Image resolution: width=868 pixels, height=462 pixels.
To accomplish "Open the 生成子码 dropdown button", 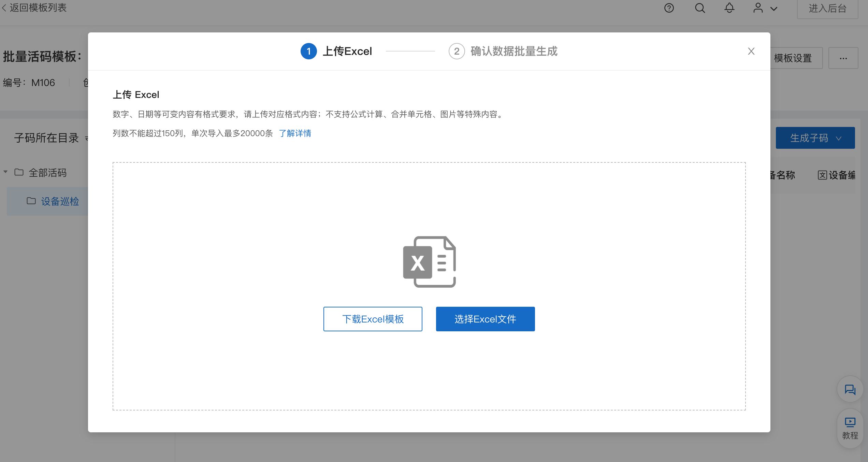I will click(815, 138).
